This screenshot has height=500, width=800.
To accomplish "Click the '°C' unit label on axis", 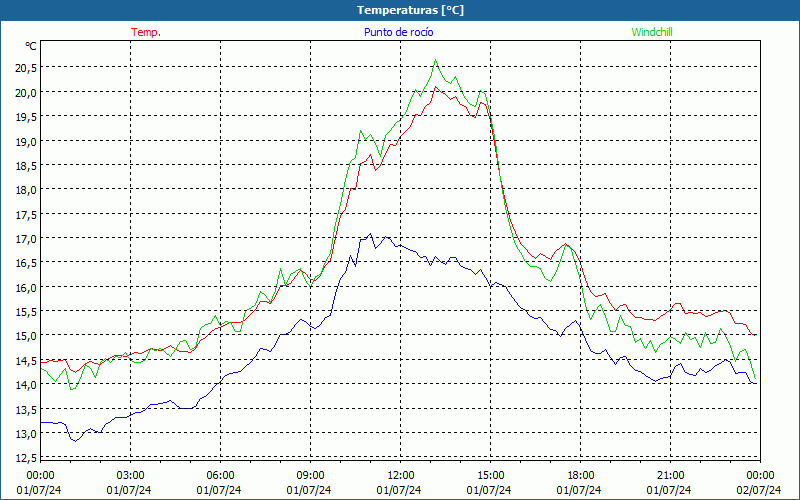I will click(31, 46).
